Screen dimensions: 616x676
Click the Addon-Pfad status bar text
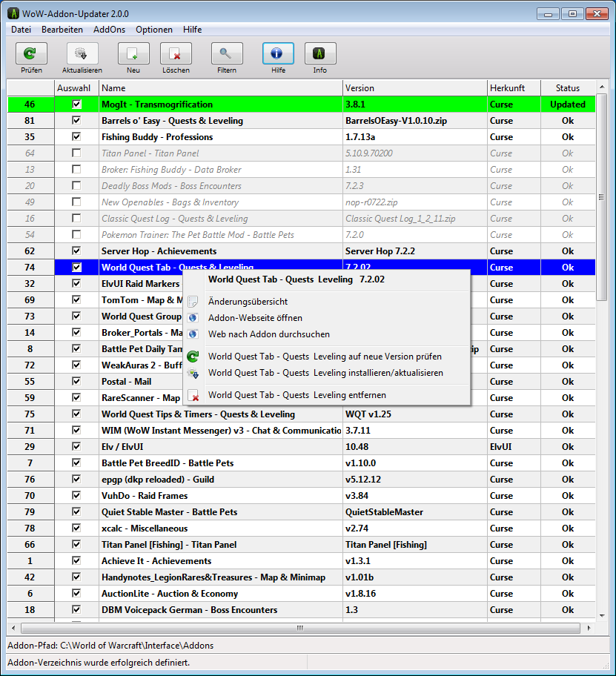[110, 646]
